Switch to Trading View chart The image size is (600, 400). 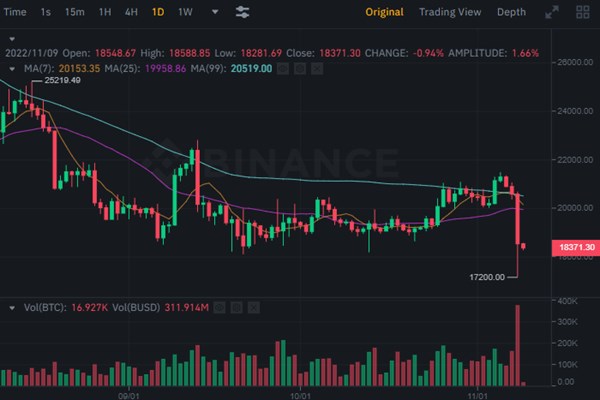click(x=450, y=12)
